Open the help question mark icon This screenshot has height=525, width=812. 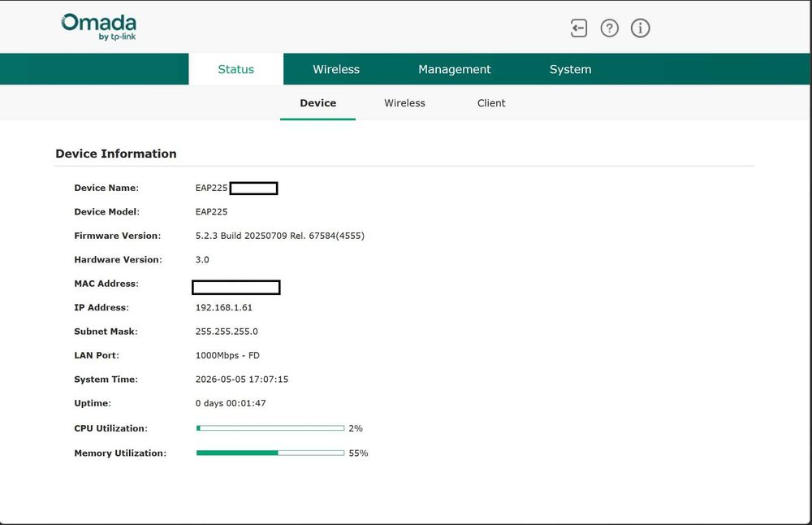pyautogui.click(x=610, y=28)
